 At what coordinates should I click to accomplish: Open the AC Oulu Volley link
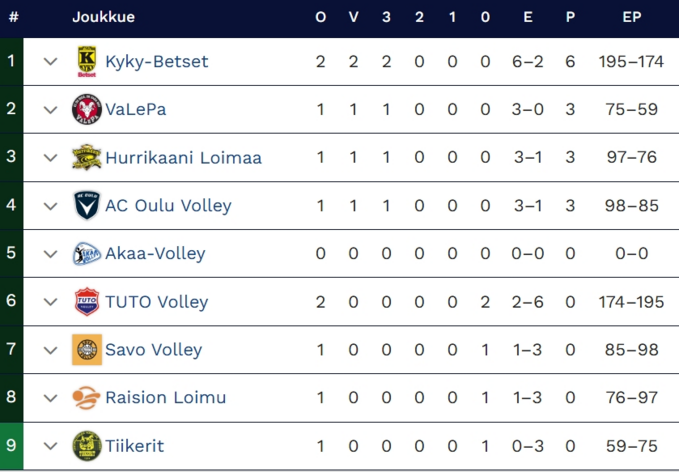(x=168, y=206)
